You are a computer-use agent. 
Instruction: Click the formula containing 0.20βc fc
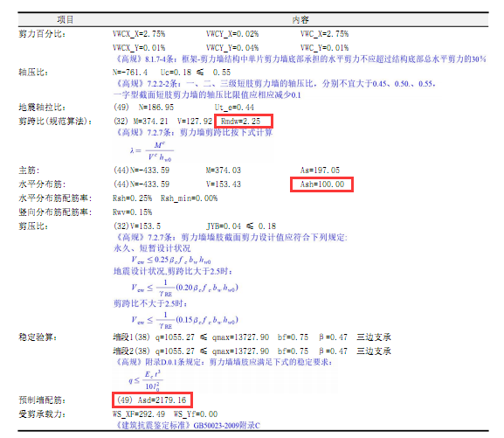184,288
